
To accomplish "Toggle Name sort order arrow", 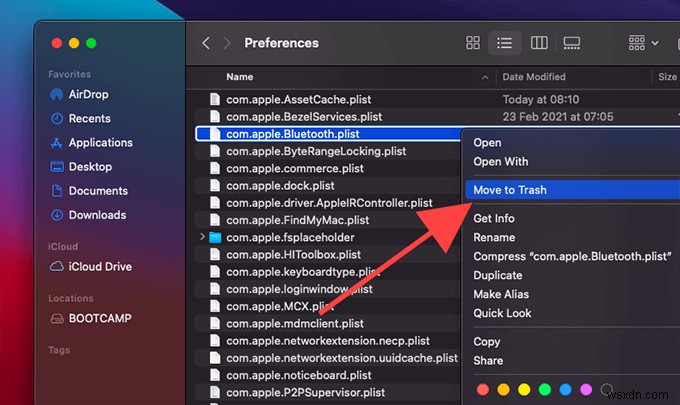I will (x=485, y=77).
